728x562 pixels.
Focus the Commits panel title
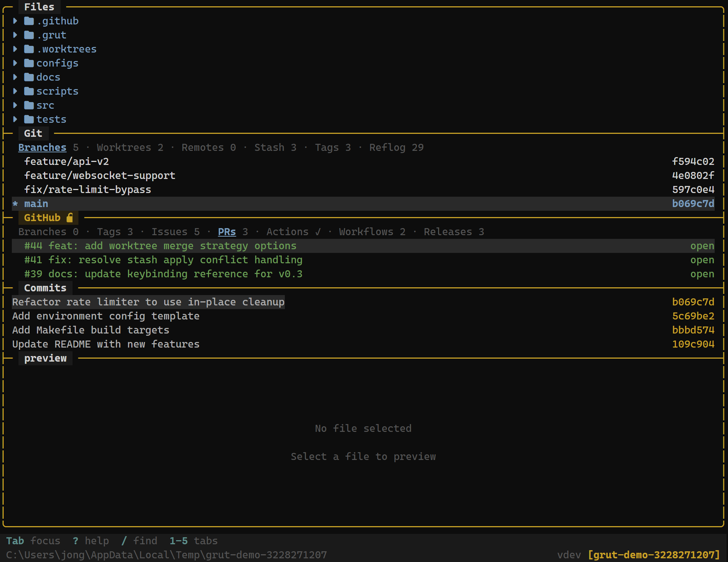tap(45, 288)
